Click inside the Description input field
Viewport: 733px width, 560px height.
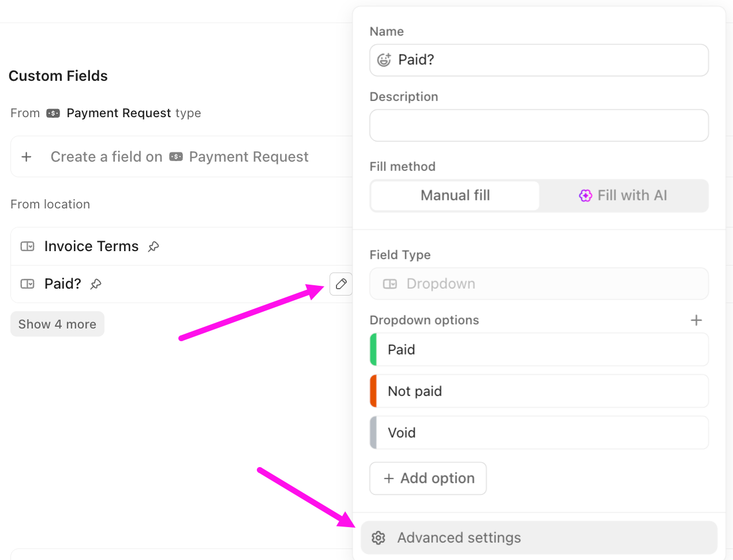[539, 125]
